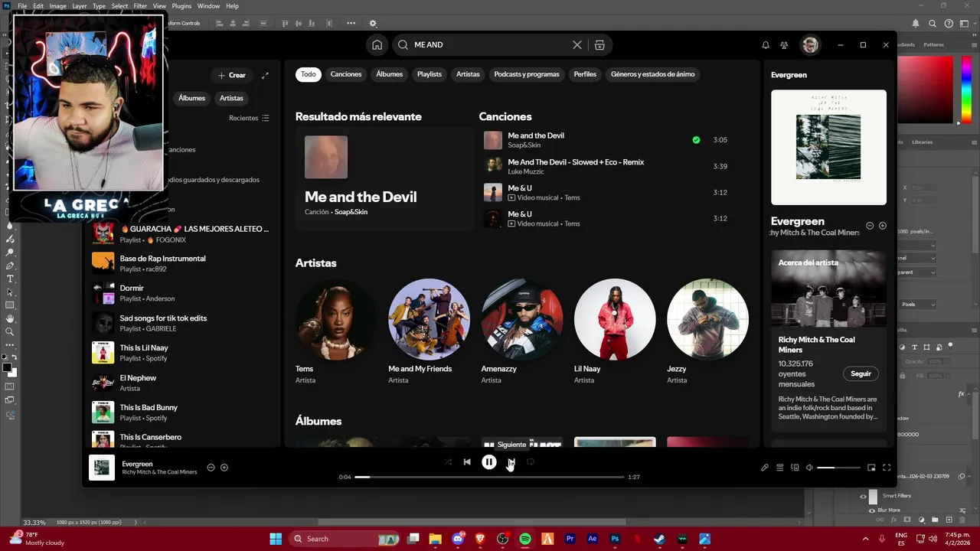Hide Evergreen via minus icon in player bar
Screen dimensions: 980x551
[x=211, y=468]
